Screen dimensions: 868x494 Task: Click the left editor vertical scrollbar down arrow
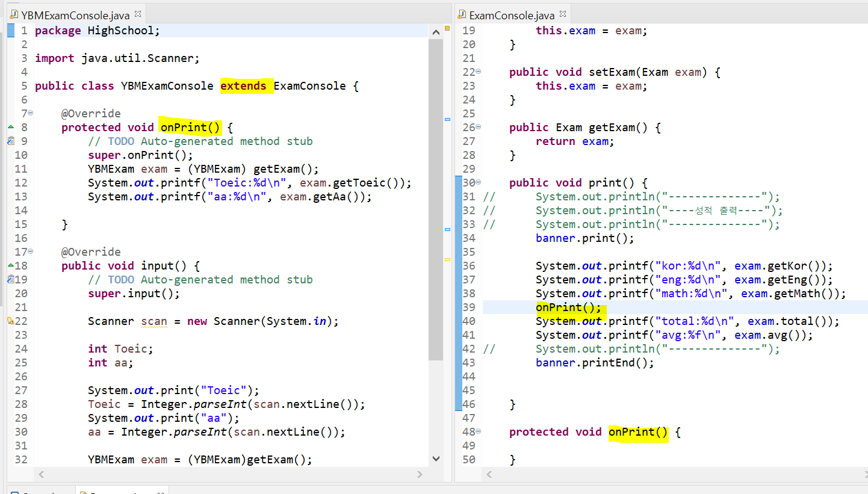436,458
